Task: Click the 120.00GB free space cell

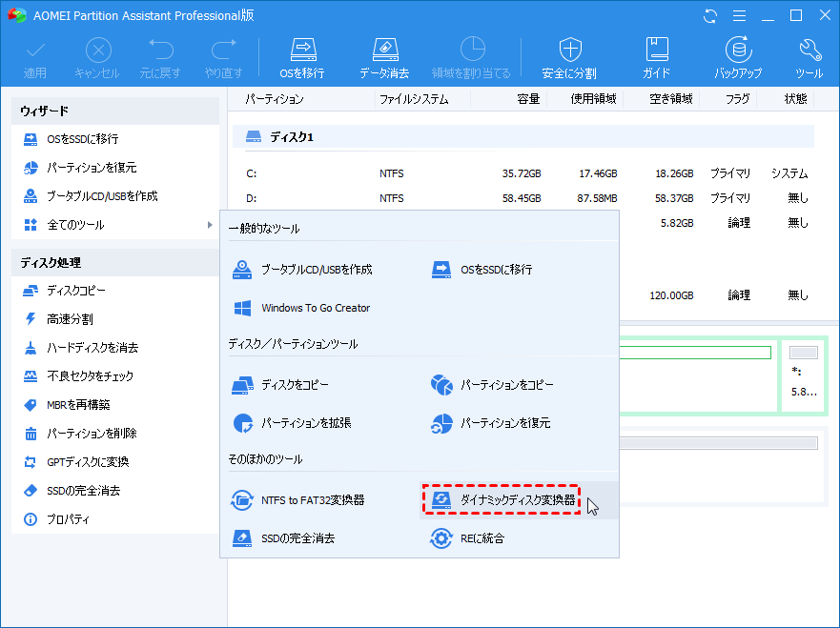Action: click(671, 295)
